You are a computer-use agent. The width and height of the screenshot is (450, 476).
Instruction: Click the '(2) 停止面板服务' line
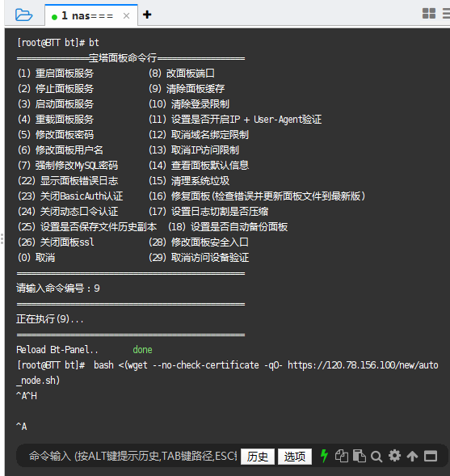(x=56, y=89)
